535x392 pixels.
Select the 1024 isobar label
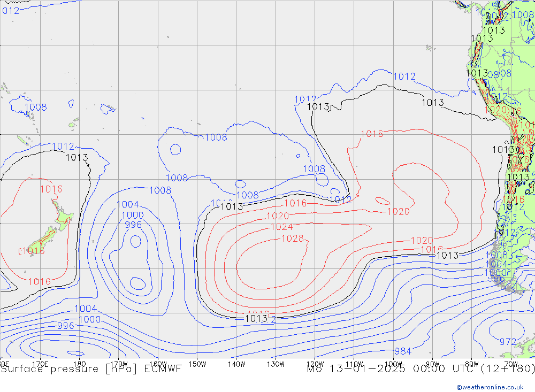coord(281,227)
